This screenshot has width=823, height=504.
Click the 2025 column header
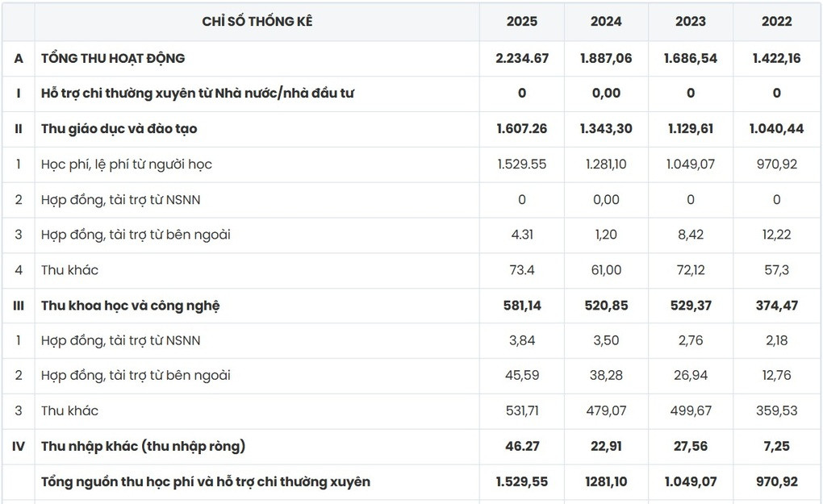pyautogui.click(x=522, y=22)
